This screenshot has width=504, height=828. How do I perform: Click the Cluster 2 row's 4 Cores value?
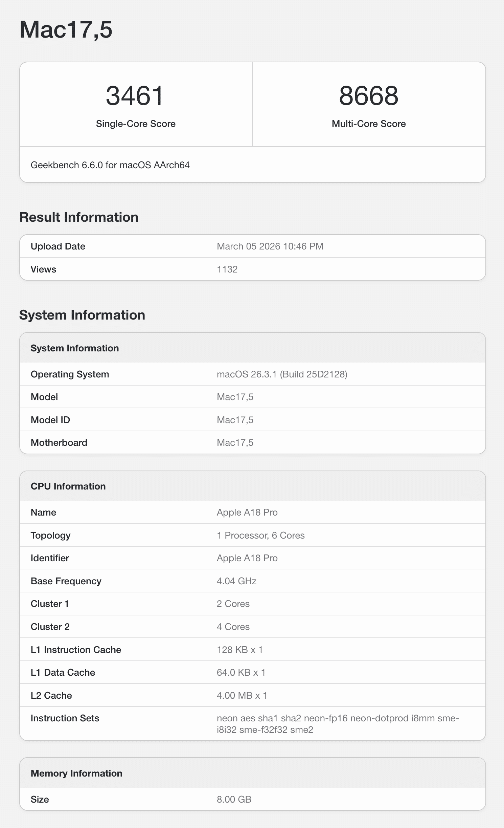coord(233,627)
